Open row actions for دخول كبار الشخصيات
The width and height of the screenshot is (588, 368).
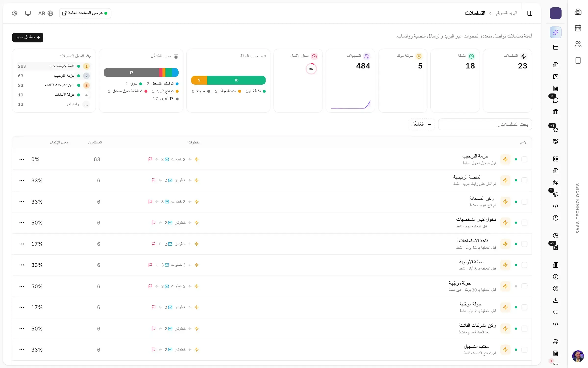pyautogui.click(x=22, y=223)
